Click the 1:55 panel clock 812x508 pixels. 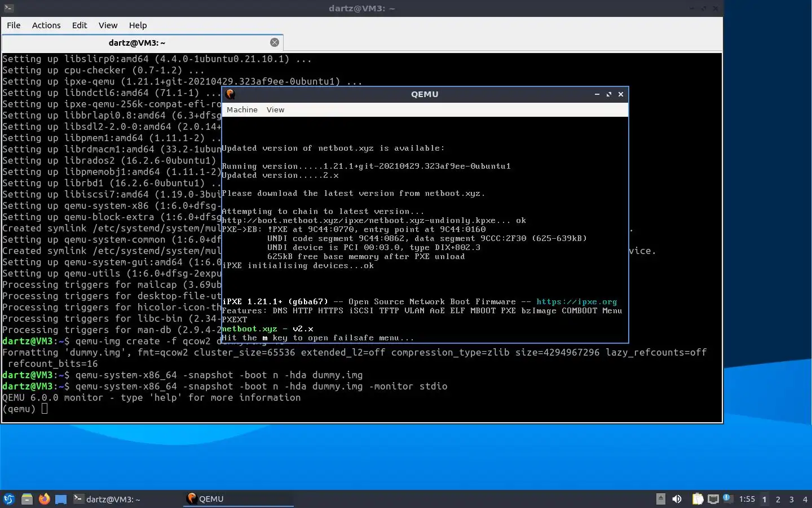(x=747, y=499)
